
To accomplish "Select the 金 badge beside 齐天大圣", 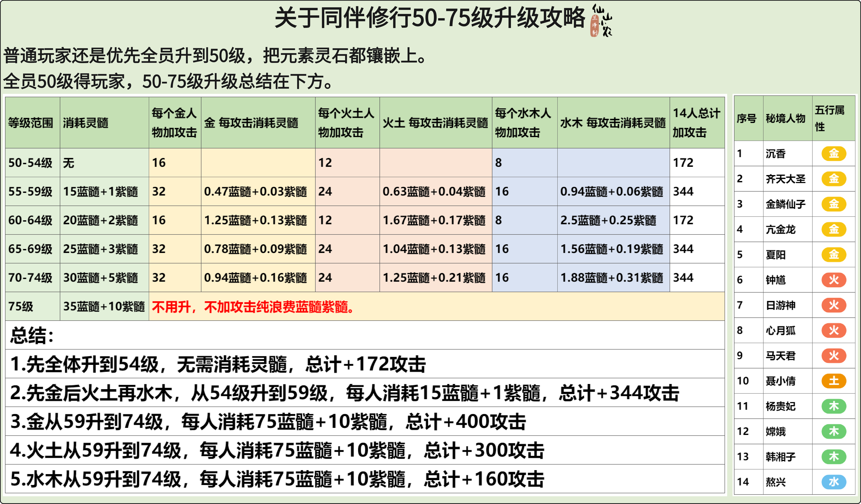I will click(x=834, y=179).
